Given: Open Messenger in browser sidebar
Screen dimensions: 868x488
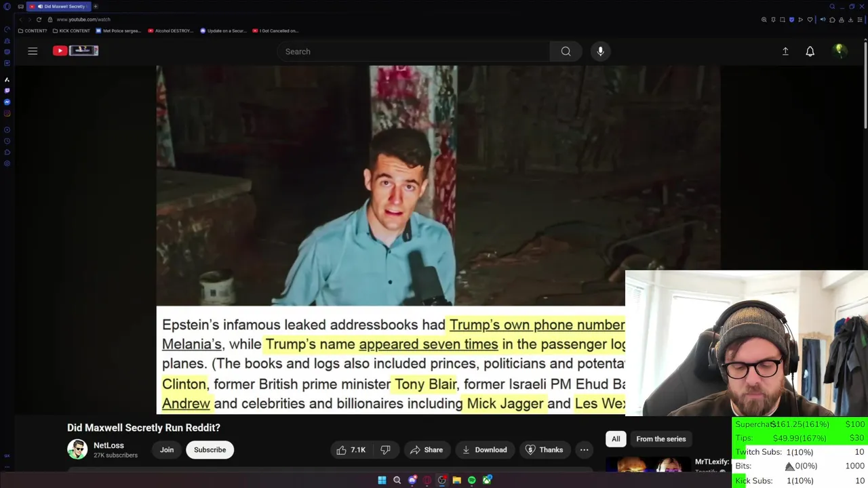Looking at the screenshot, I should click(7, 102).
